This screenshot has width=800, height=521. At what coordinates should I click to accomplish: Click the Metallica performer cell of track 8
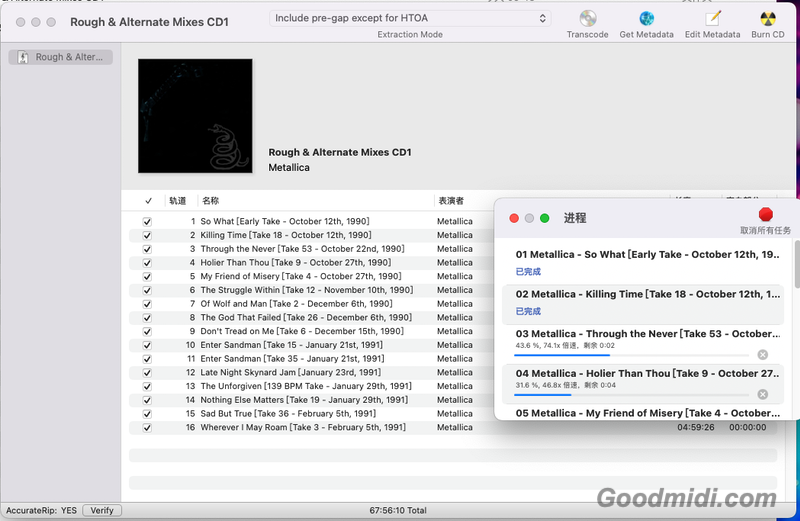point(455,318)
